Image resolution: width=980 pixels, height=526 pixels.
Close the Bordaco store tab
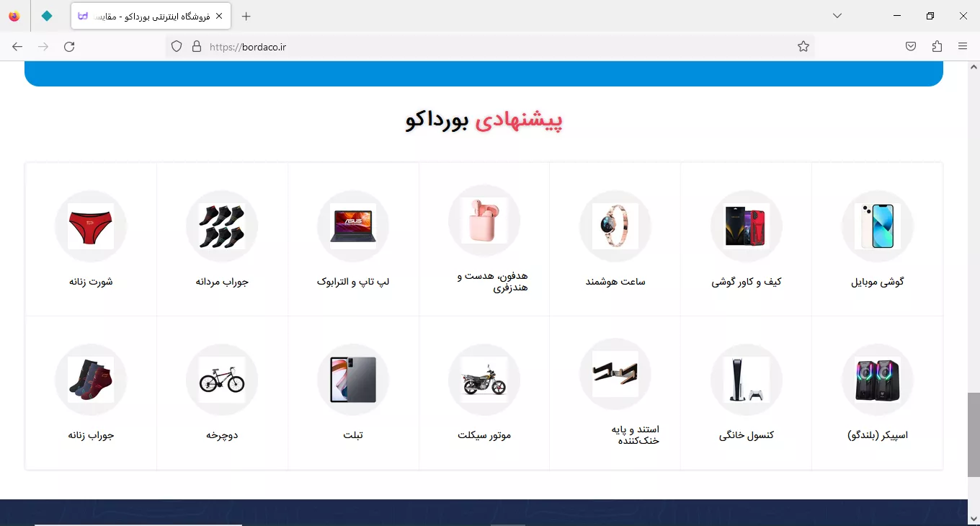click(219, 16)
